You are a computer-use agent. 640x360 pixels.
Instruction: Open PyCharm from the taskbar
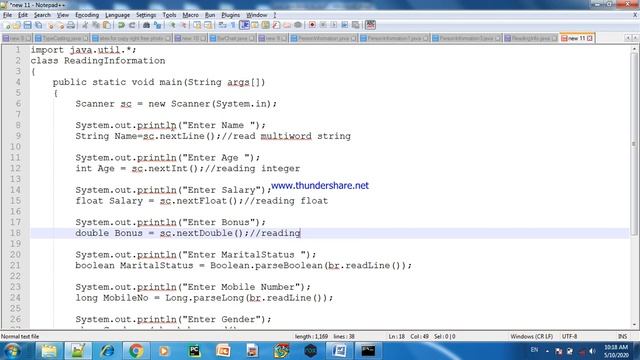pyautogui.click(x=194, y=351)
